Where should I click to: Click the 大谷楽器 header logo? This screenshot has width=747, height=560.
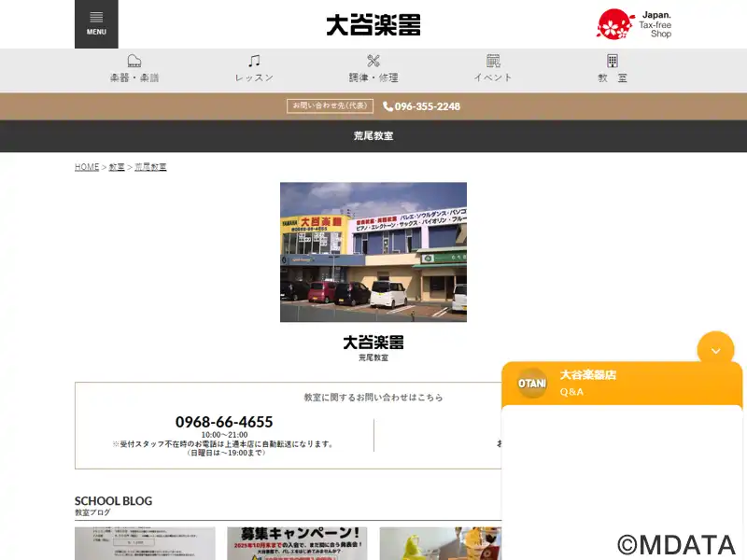click(373, 25)
